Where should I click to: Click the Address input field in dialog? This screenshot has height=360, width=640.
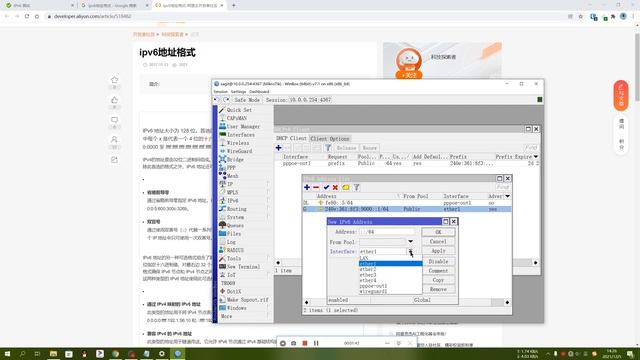386,232
